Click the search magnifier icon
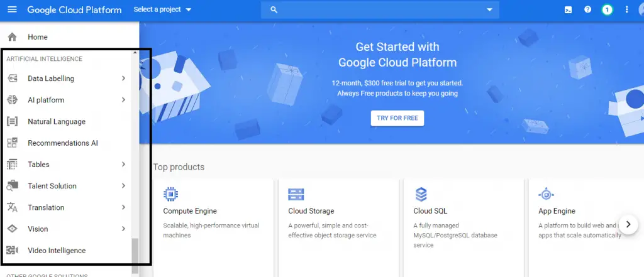 [274, 10]
